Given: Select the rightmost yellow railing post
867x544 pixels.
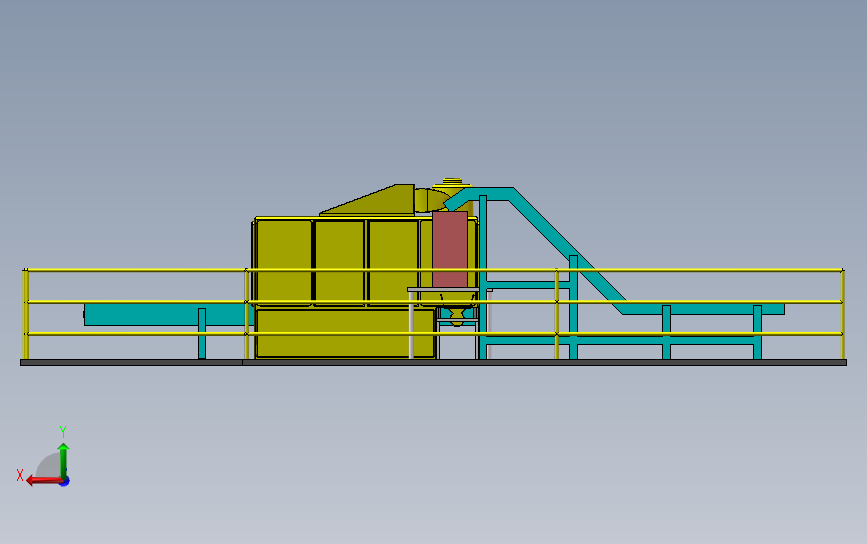Looking at the screenshot, I should point(843,314).
